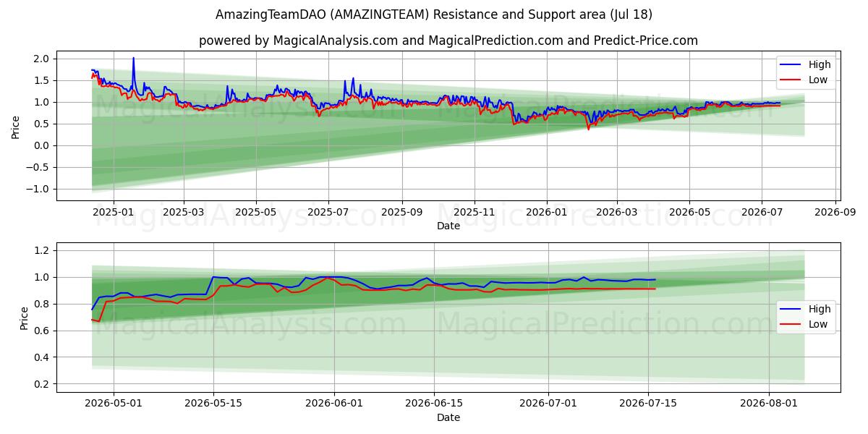Click the '2026-05-01' tick label on bottom chart
Screen dimensions: 868x434
(x=114, y=404)
